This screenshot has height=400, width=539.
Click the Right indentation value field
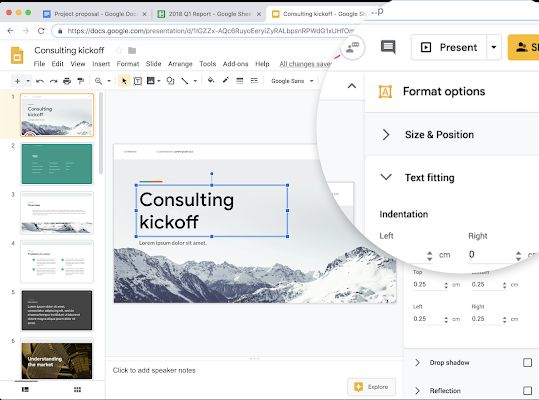click(x=490, y=255)
